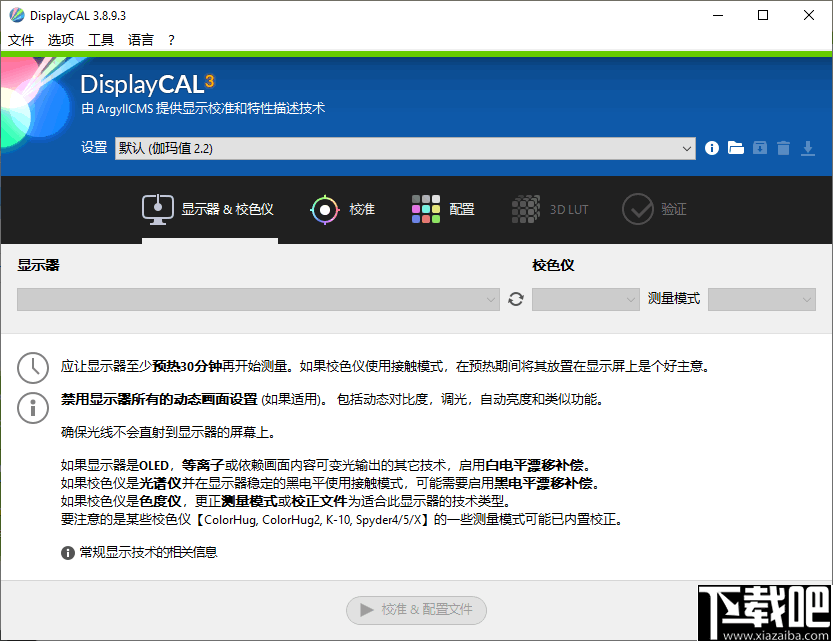Refresh the display list with the circular arrows
The width and height of the screenshot is (833, 641).
(x=515, y=298)
